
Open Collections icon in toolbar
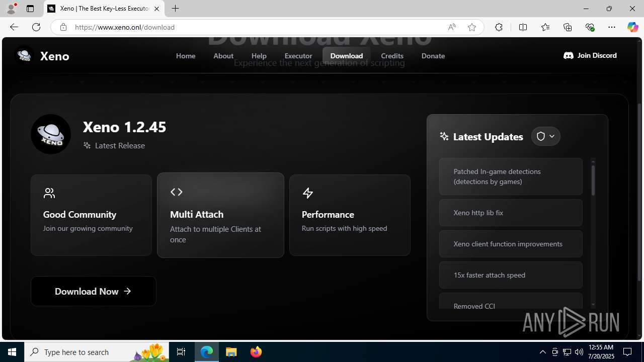click(568, 27)
